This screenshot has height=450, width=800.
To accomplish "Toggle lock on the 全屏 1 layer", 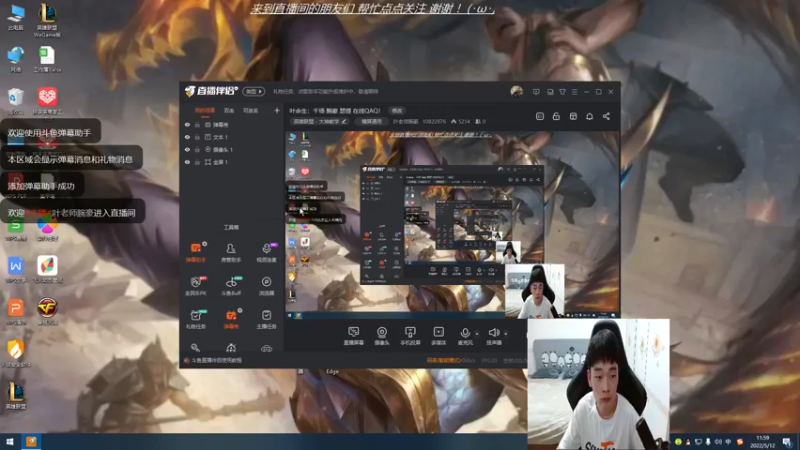I will point(197,162).
